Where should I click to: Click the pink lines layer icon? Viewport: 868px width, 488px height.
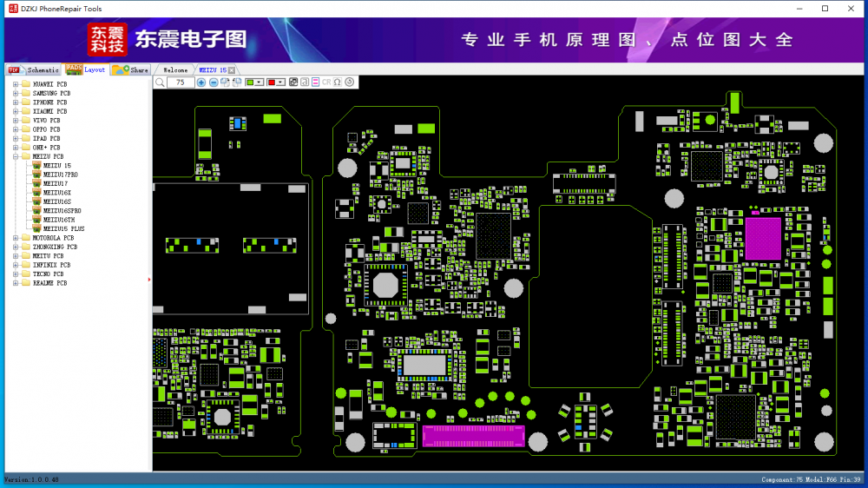(316, 82)
